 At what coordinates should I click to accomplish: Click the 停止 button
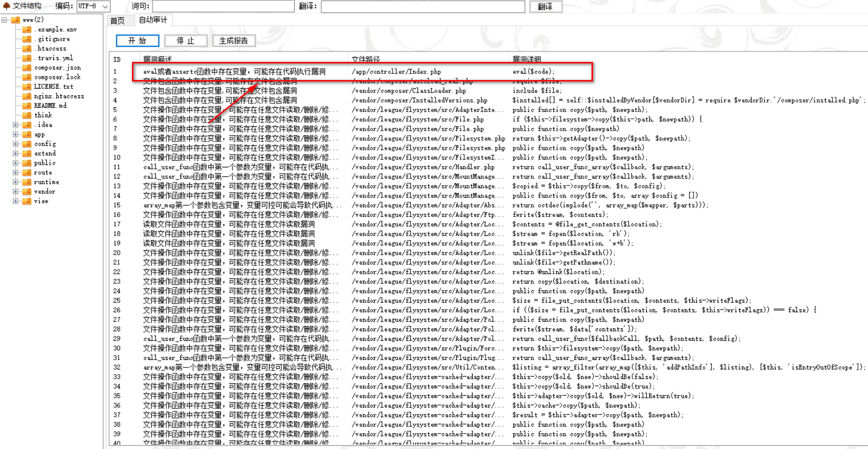click(x=185, y=41)
